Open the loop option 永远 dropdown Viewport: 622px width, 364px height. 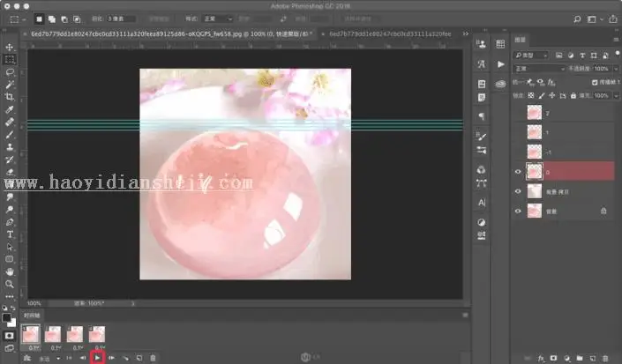coord(49,359)
